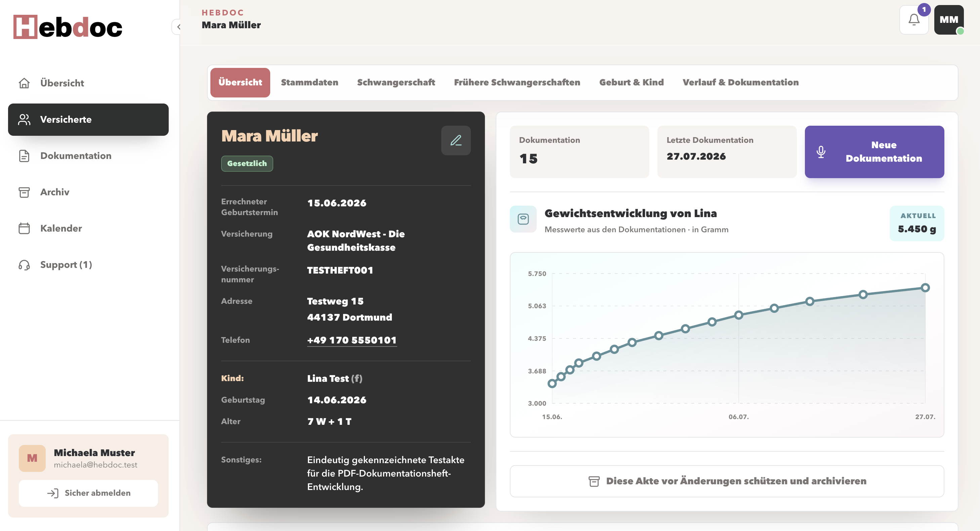Image resolution: width=980 pixels, height=531 pixels.
Task: Click Sicher abmelden to log out
Action: tap(88, 493)
